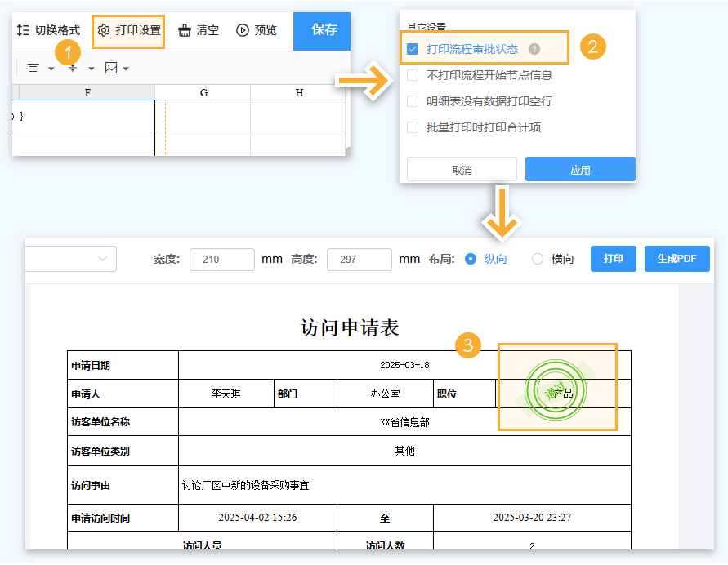Expand the horizontal align dropdown arrow
Screen dimensions: 728x565
[51, 69]
